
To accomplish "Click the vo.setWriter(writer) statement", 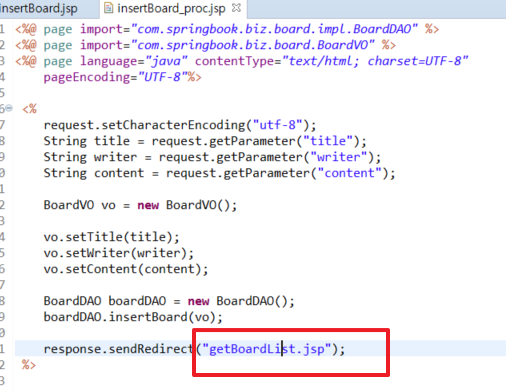I will coord(119,253).
